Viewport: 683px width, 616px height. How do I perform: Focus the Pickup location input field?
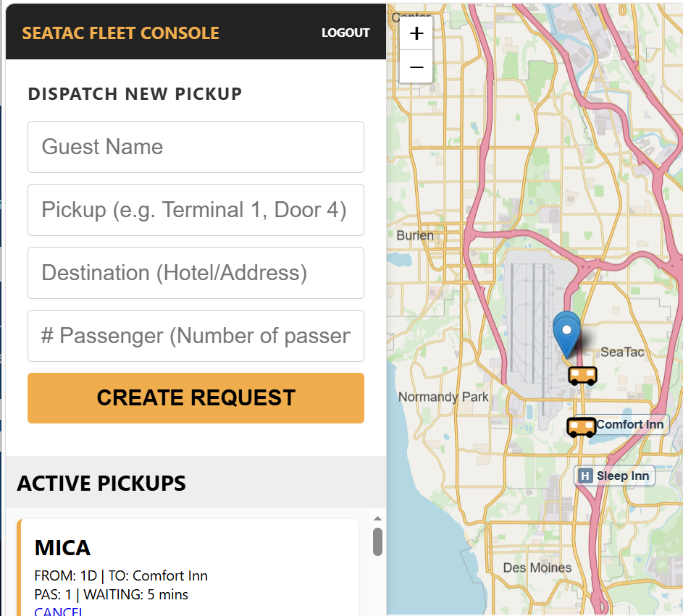[x=196, y=210]
